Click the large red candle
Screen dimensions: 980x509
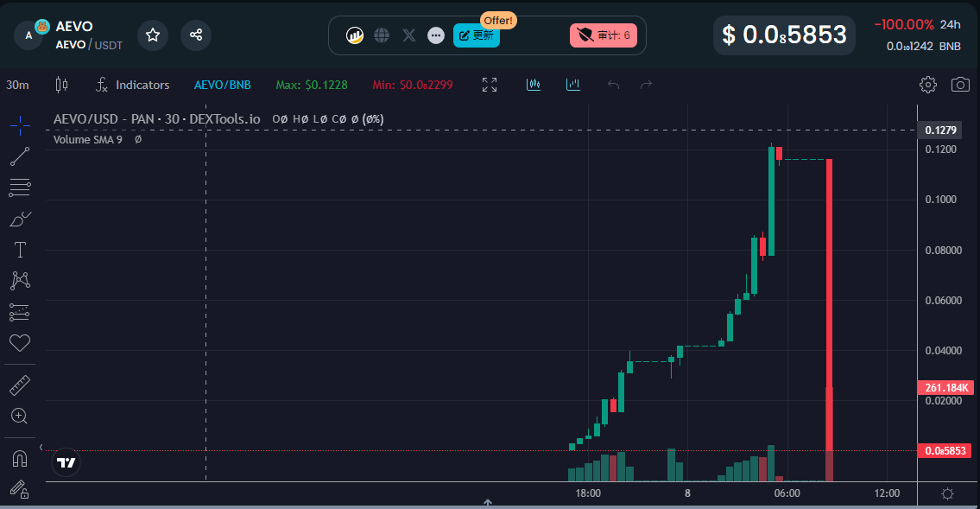coord(830,305)
